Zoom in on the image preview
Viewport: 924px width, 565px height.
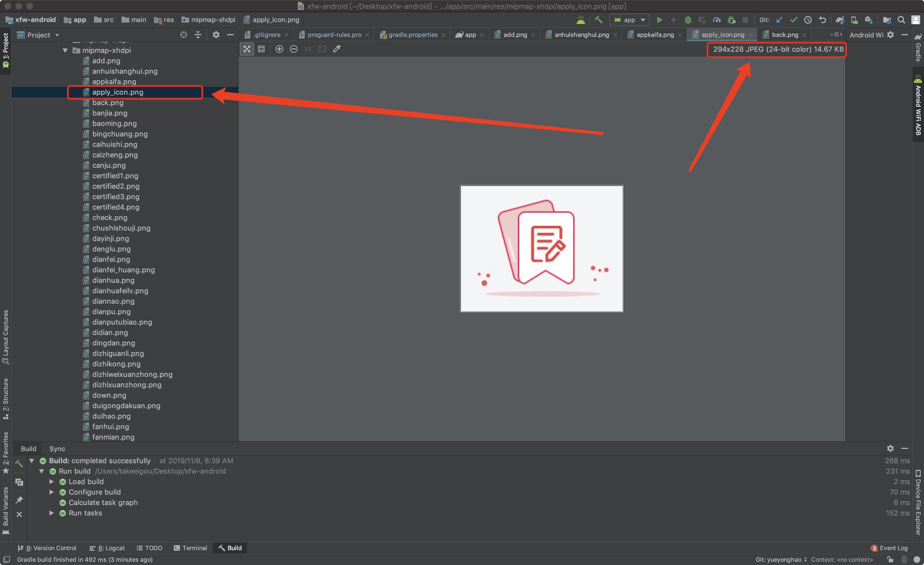pos(279,49)
